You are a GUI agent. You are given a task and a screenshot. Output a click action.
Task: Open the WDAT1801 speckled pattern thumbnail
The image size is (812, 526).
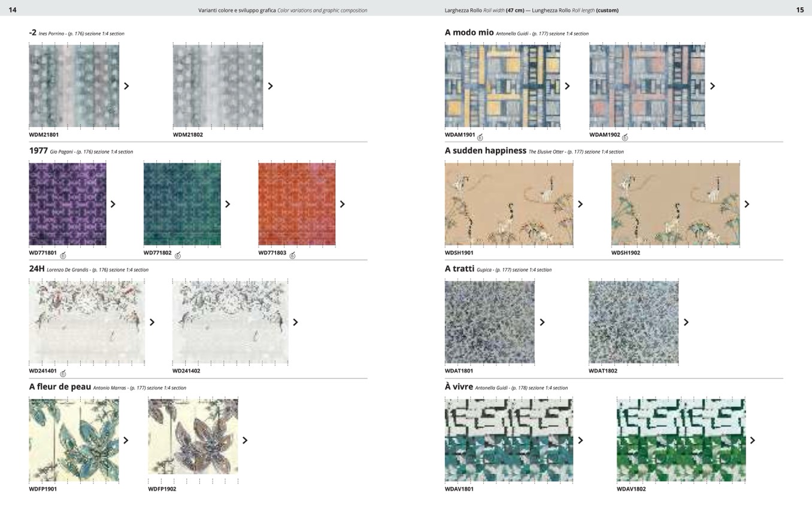[489, 322]
